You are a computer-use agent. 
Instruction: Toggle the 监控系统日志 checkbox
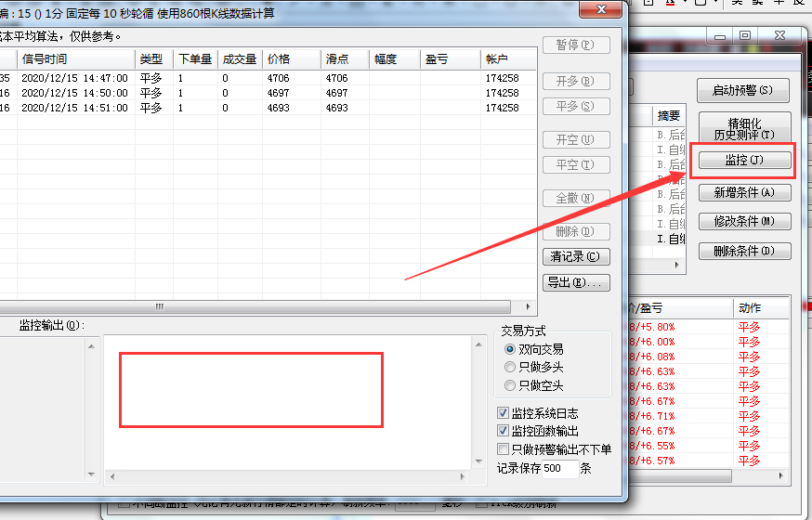(x=538, y=413)
